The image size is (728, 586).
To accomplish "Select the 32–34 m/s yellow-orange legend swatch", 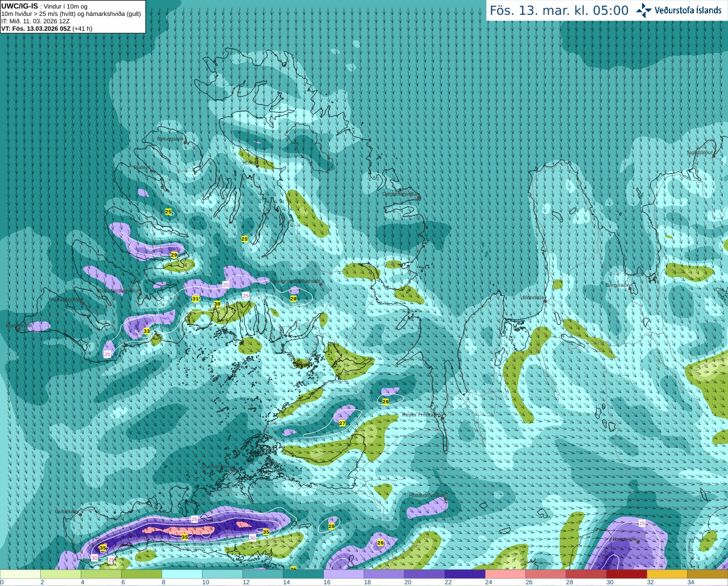I will click(x=667, y=574).
